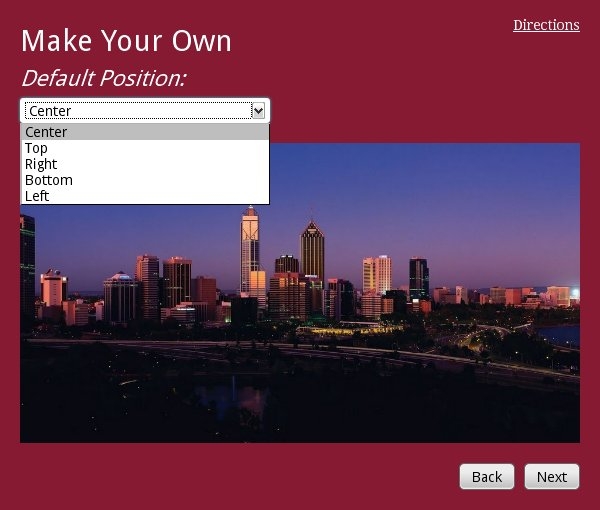
Task: Click the Default Position dropdown arrow
Action: tap(259, 111)
